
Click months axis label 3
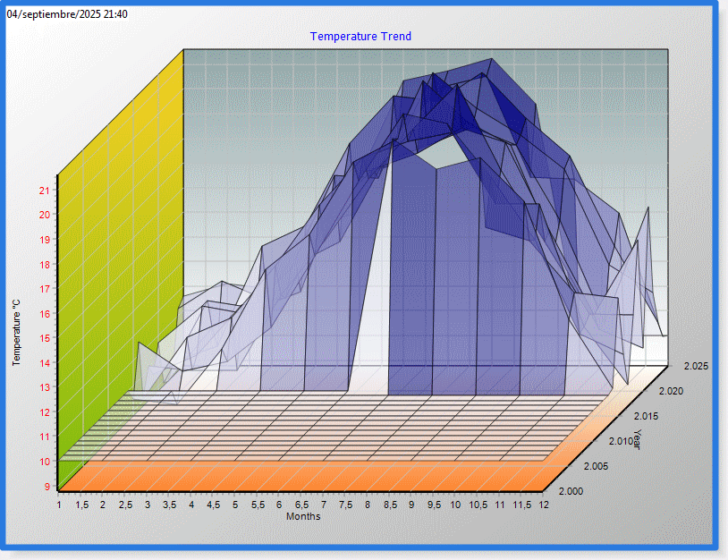148,505
